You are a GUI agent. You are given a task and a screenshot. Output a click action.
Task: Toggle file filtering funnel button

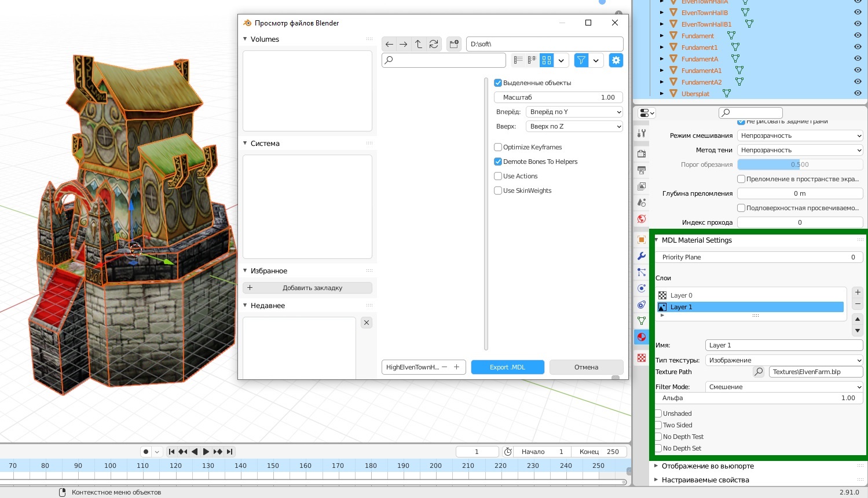581,60
